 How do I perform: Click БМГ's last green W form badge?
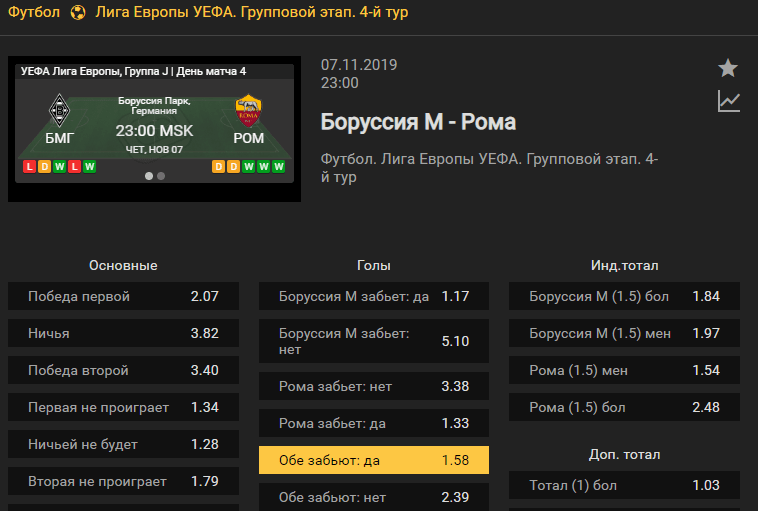pyautogui.click(x=89, y=167)
